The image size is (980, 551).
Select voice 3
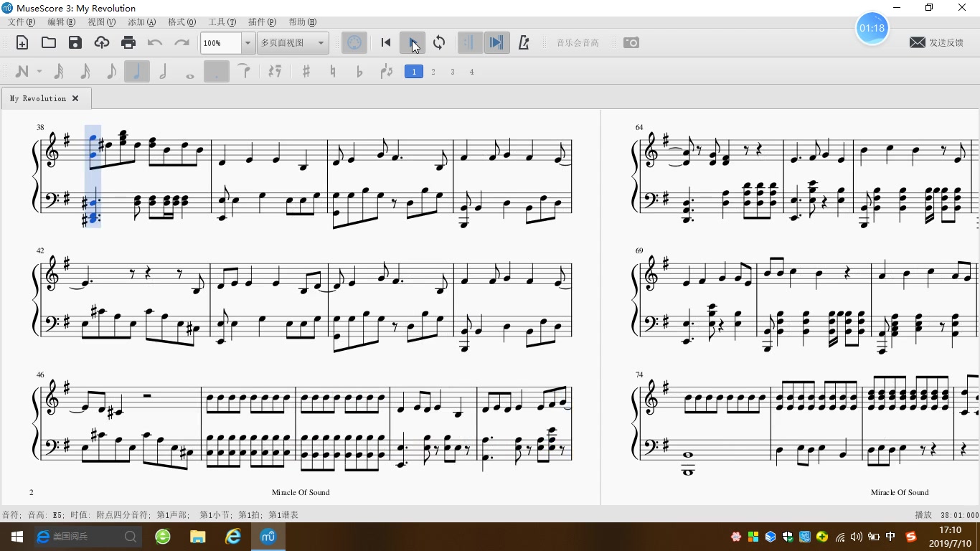(453, 72)
